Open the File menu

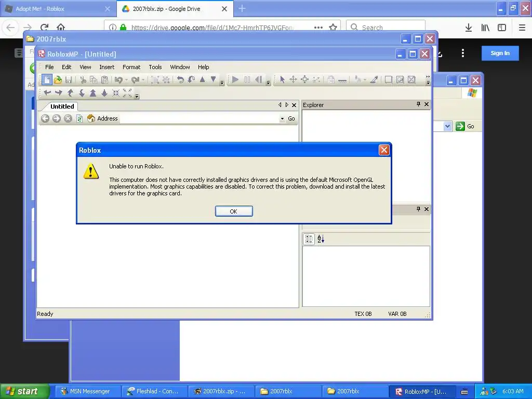pyautogui.click(x=49, y=67)
